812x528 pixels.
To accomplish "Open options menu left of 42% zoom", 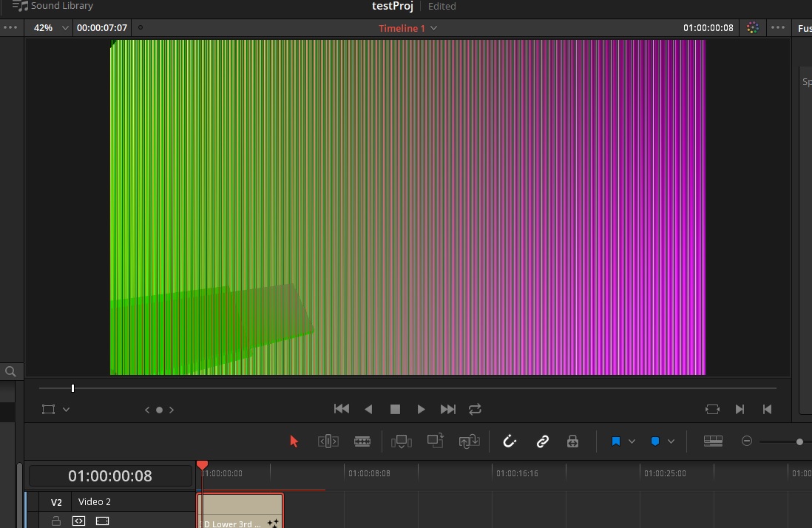I will (x=10, y=28).
